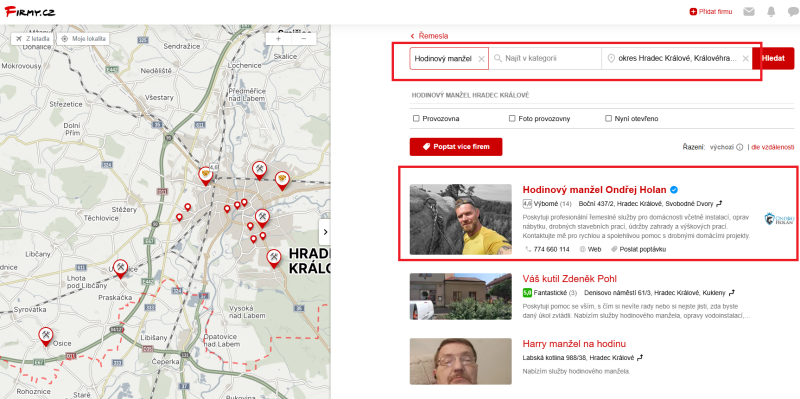Sort results dle vzdálenosti
The height and width of the screenshot is (399, 800).
[772, 147]
